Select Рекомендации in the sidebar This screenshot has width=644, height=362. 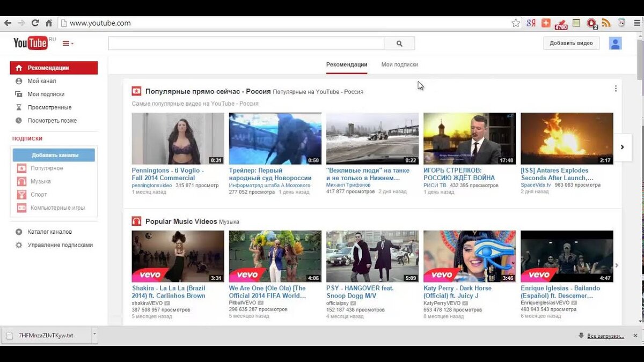coord(54,68)
